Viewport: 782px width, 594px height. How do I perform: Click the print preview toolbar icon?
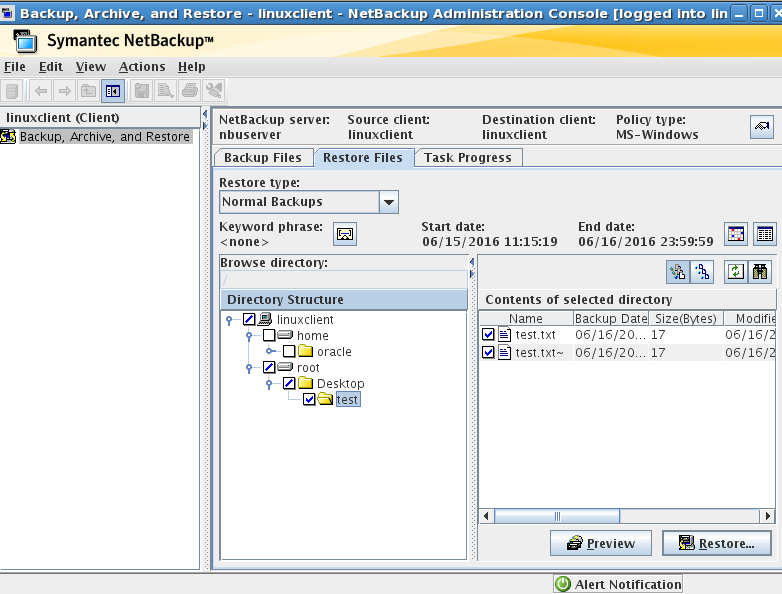pos(166,91)
